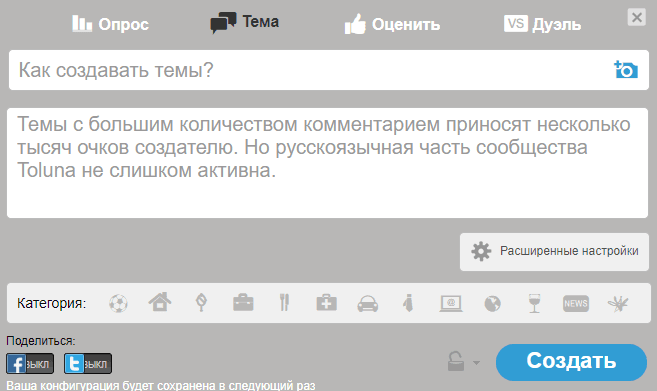657x391 pixels.
Task: Switch to the Тема tab
Action: [x=244, y=22]
